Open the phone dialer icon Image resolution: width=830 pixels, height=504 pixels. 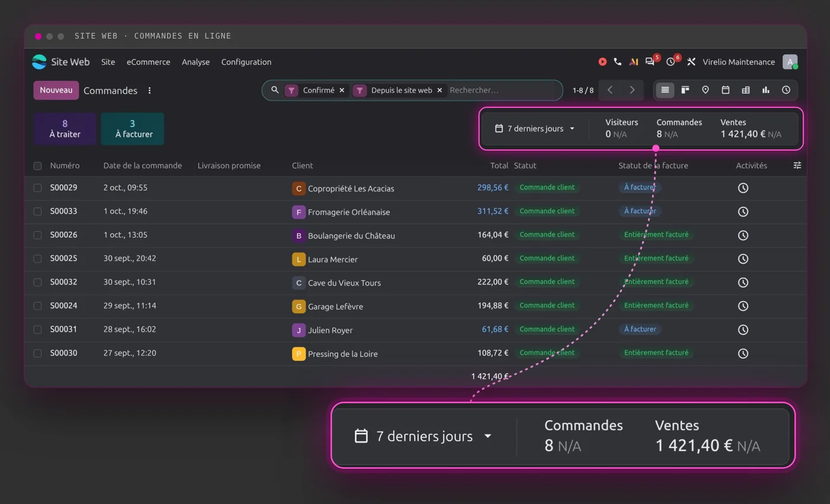coord(618,62)
